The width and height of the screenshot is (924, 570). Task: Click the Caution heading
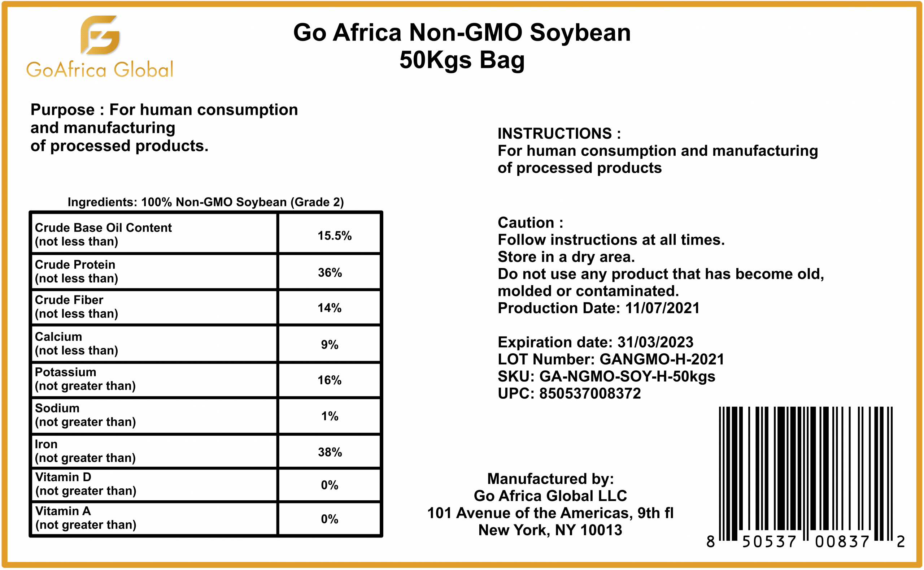tap(530, 223)
